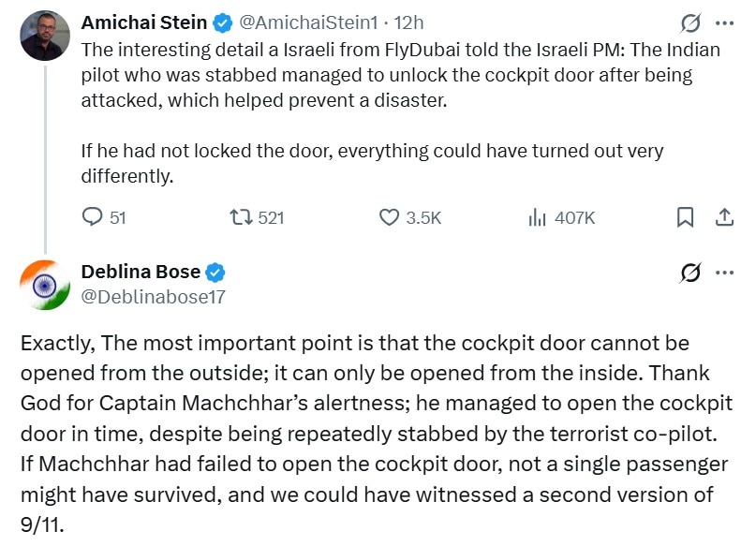
Task: Click the Amichai Stein display name
Action: 143,22
